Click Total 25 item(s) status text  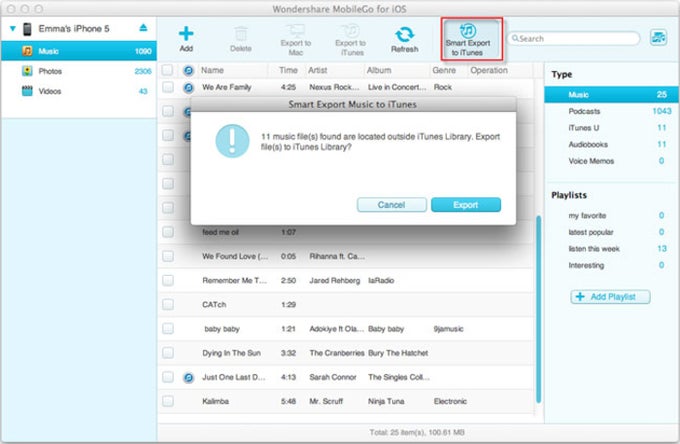[x=417, y=432]
